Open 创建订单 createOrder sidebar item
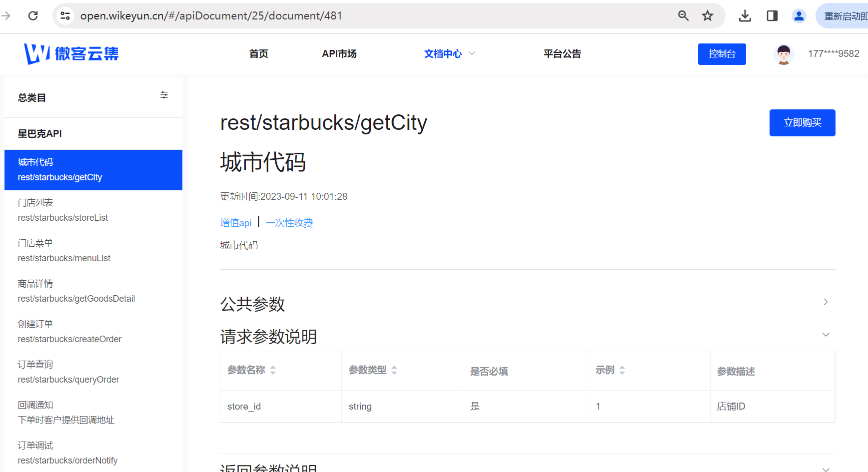The image size is (868, 472). (93, 332)
